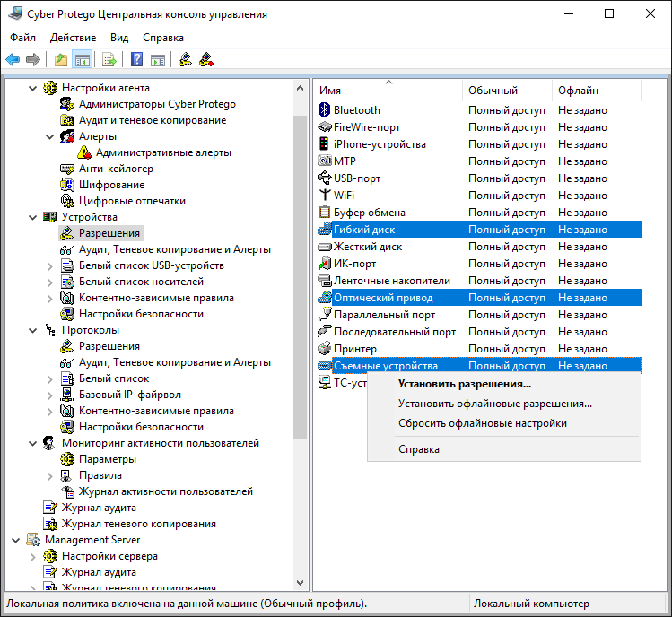
Task: Select the Параллельный порт row
Action: pos(480,315)
